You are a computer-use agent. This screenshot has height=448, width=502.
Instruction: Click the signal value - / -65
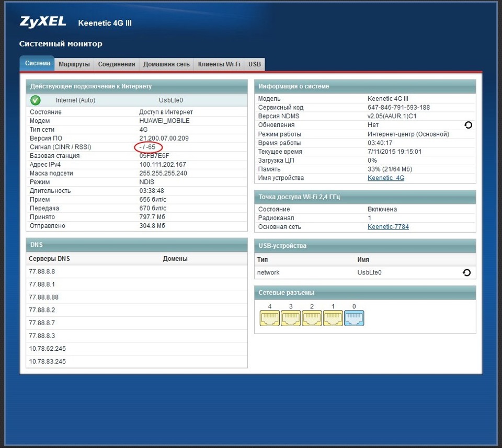[x=147, y=147]
